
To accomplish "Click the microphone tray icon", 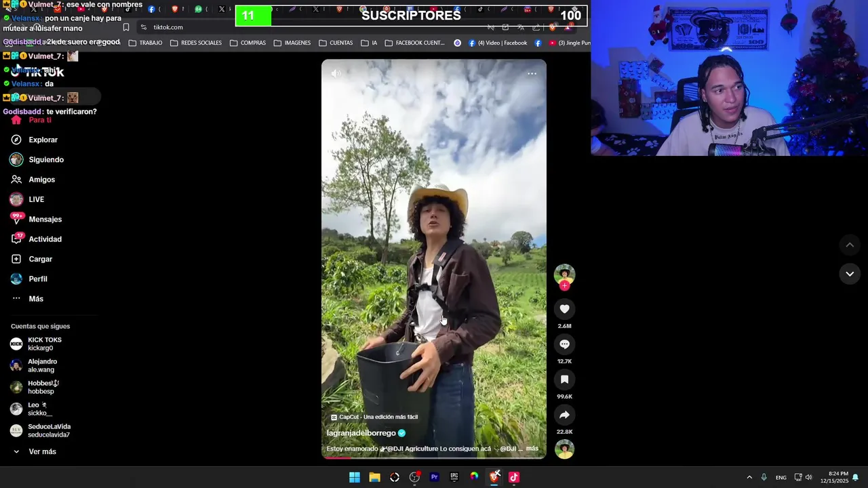I will click(764, 477).
